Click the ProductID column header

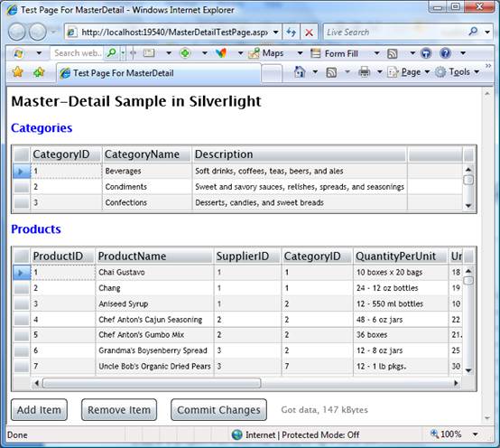tap(62, 257)
